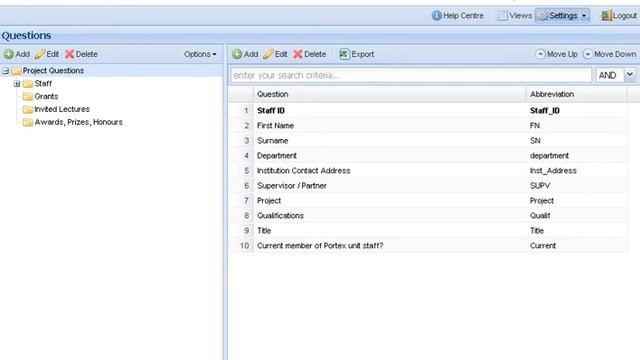This screenshot has width=640, height=360.
Task: Select the Supervisor / Partner row
Action: coord(428,186)
